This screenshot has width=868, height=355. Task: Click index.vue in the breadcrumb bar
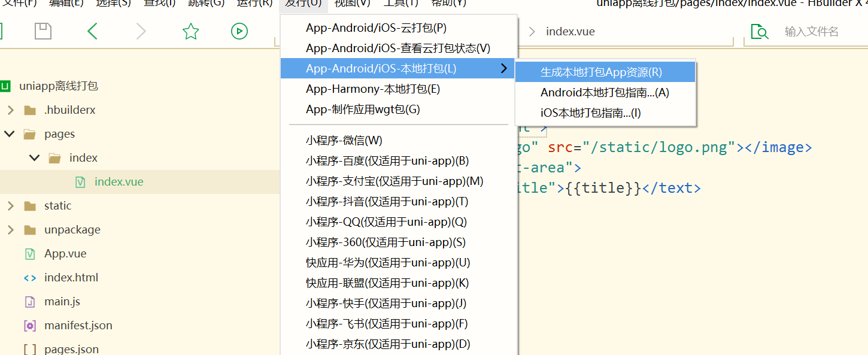pos(570,32)
